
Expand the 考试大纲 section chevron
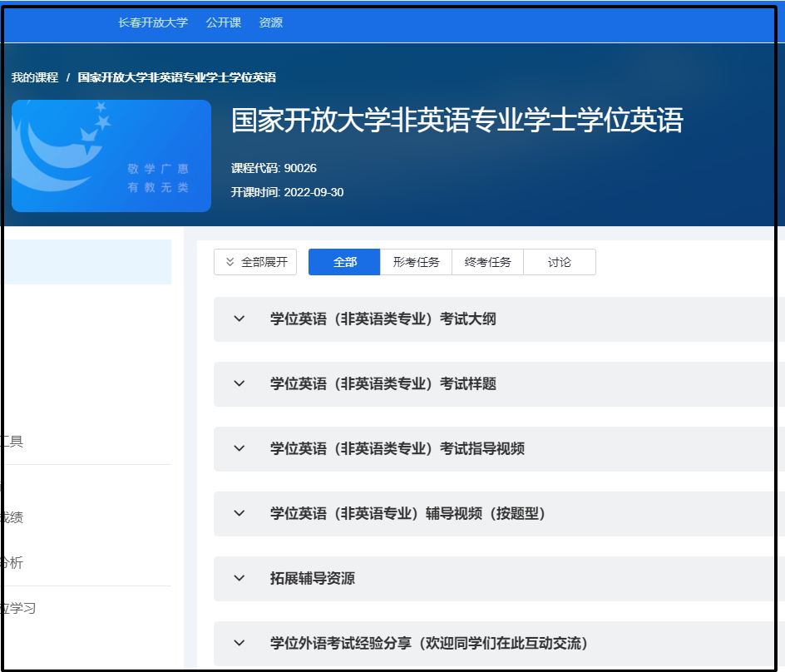[239, 319]
